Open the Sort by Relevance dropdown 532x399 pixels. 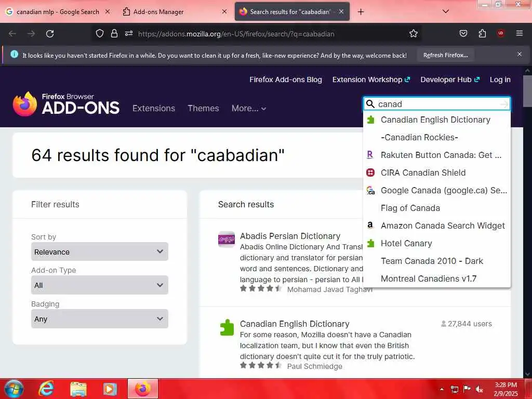point(99,252)
